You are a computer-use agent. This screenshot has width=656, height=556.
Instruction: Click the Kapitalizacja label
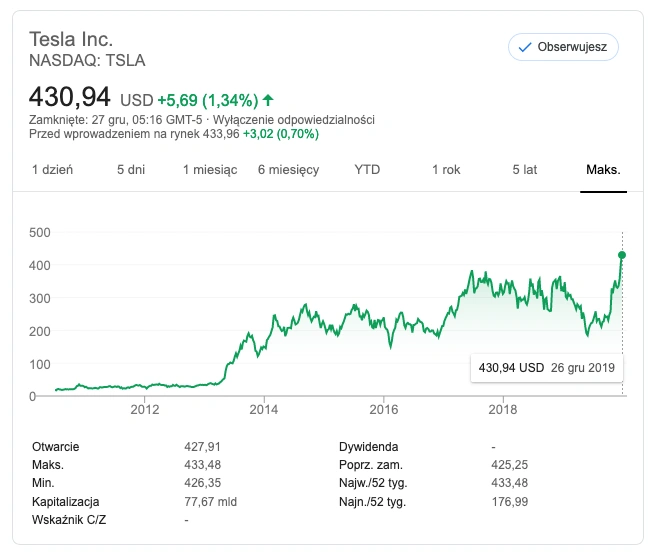[66, 502]
